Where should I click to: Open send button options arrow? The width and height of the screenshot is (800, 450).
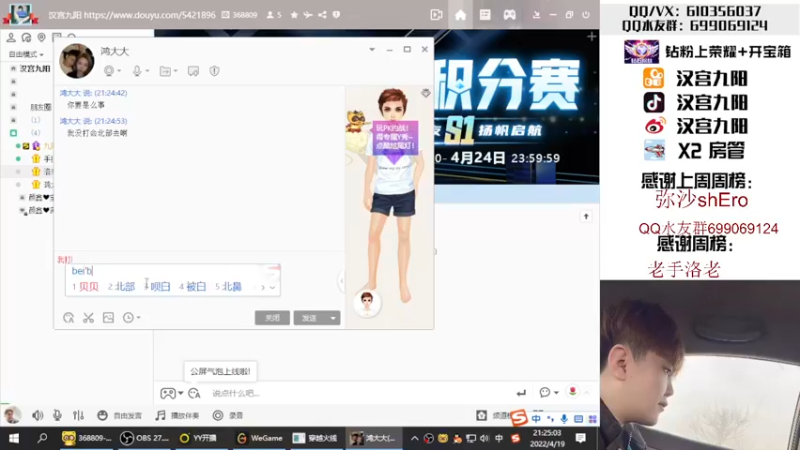coord(333,318)
